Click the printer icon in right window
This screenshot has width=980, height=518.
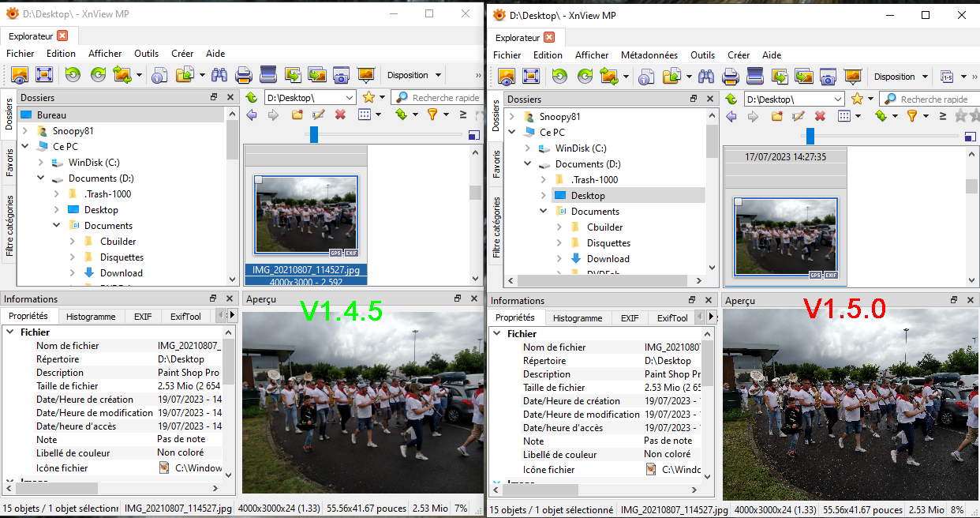coord(731,77)
